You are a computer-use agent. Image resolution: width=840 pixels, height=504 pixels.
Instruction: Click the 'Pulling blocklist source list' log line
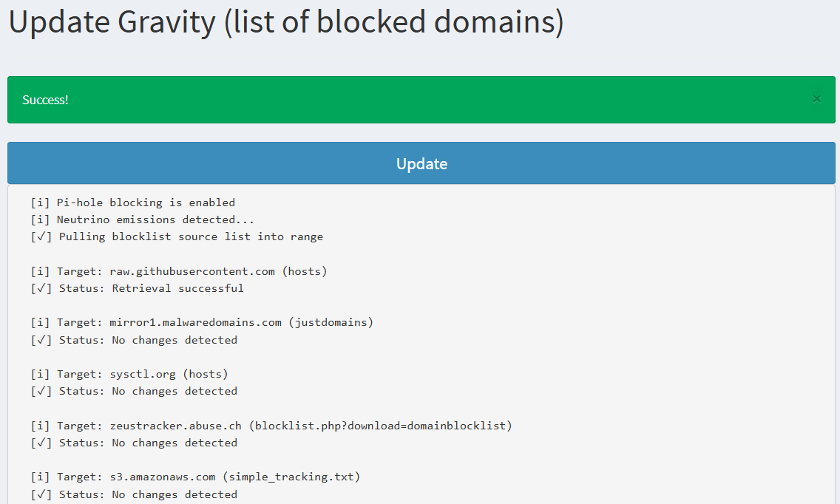point(177,236)
